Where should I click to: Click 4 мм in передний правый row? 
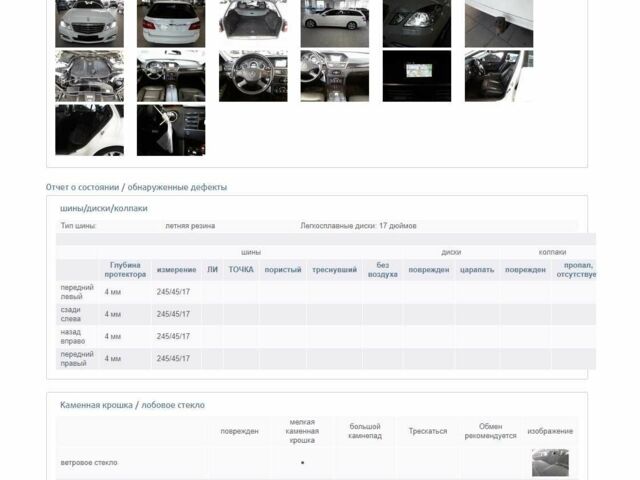[113, 358]
